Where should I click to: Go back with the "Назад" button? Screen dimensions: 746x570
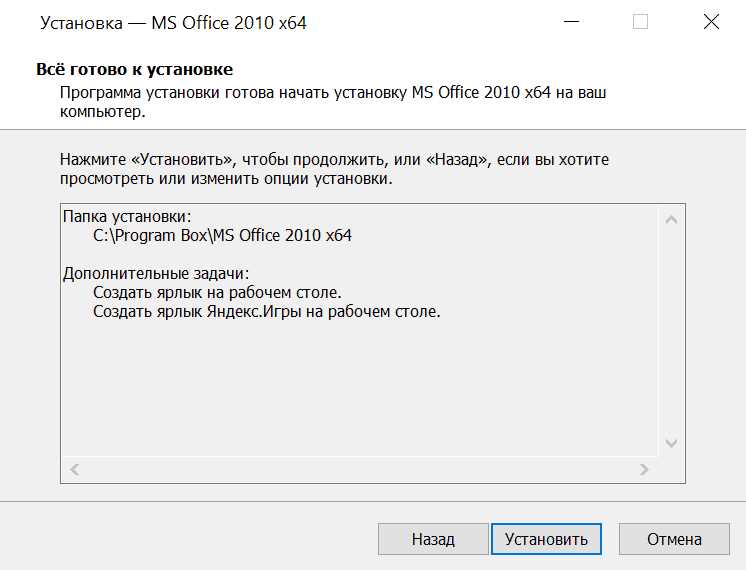tap(433, 539)
